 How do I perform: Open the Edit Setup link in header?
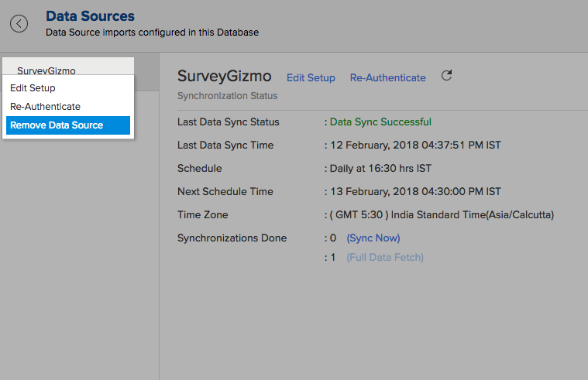[x=311, y=77]
